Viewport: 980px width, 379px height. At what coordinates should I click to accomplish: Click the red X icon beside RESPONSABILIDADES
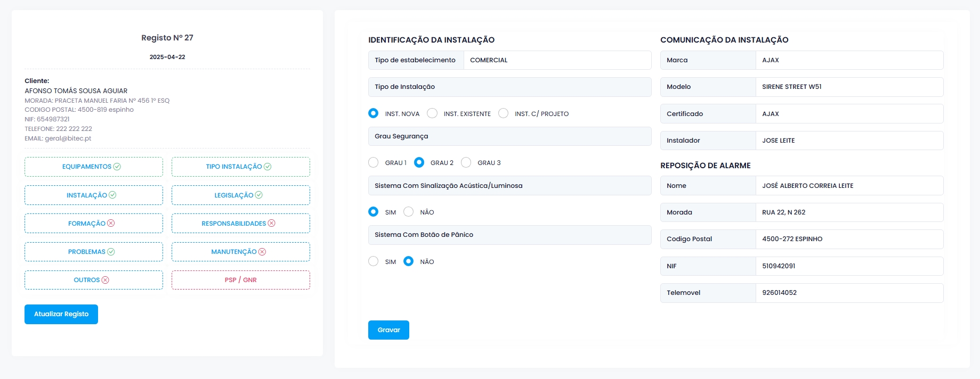coord(271,224)
